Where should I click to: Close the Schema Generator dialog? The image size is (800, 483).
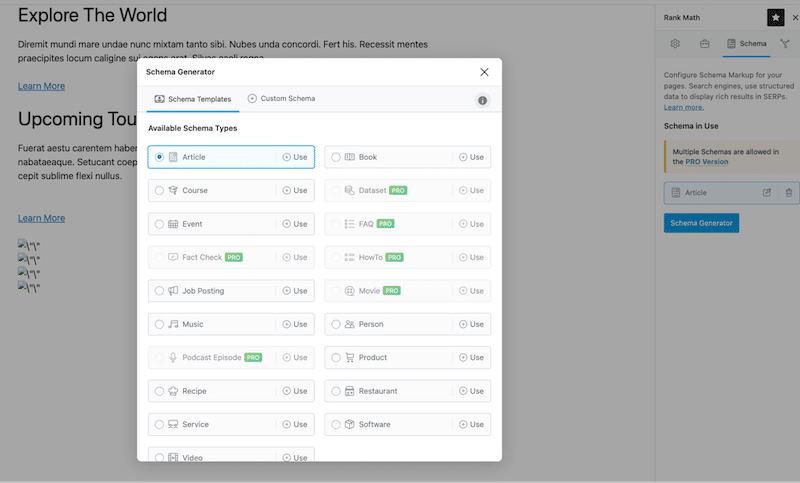484,72
